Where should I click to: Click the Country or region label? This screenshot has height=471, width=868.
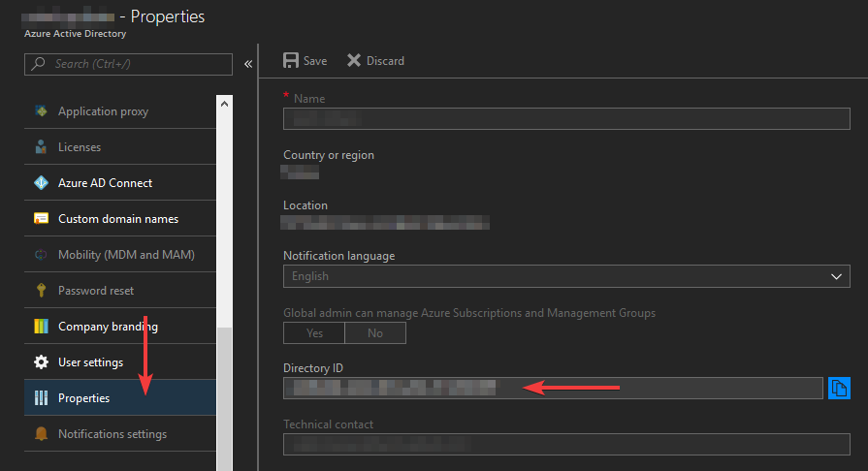[x=329, y=155]
